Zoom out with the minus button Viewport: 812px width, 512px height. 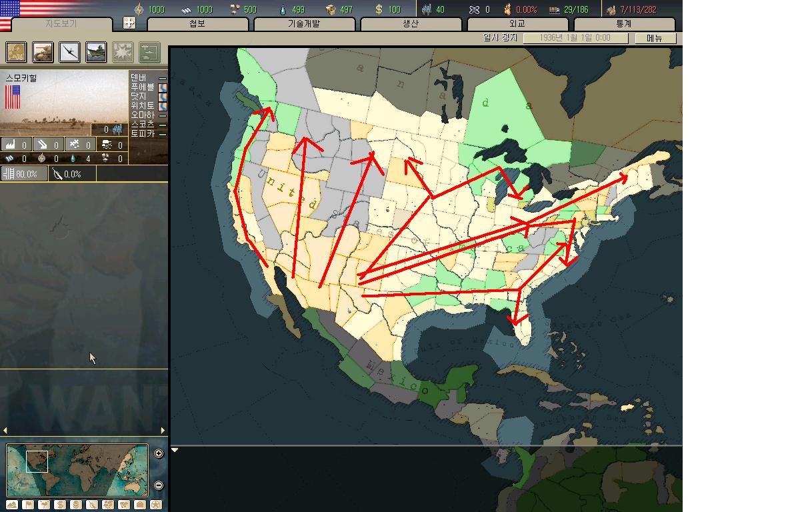(x=159, y=485)
